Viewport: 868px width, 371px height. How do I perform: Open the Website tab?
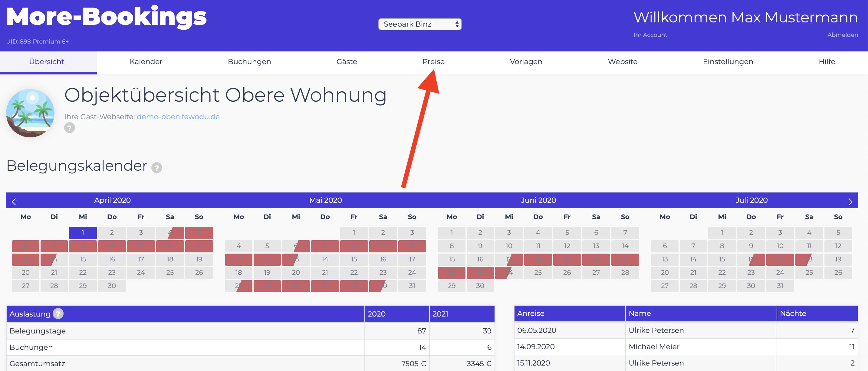click(623, 62)
